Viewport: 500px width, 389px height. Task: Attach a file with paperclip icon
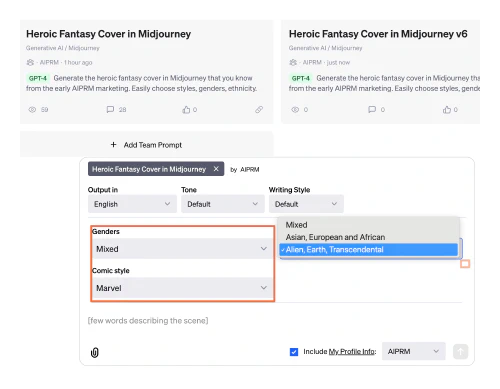point(95,352)
